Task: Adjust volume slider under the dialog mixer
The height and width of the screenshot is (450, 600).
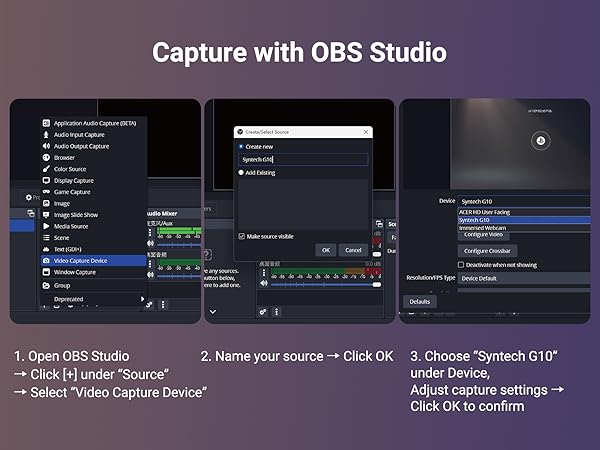Action: 326,285
